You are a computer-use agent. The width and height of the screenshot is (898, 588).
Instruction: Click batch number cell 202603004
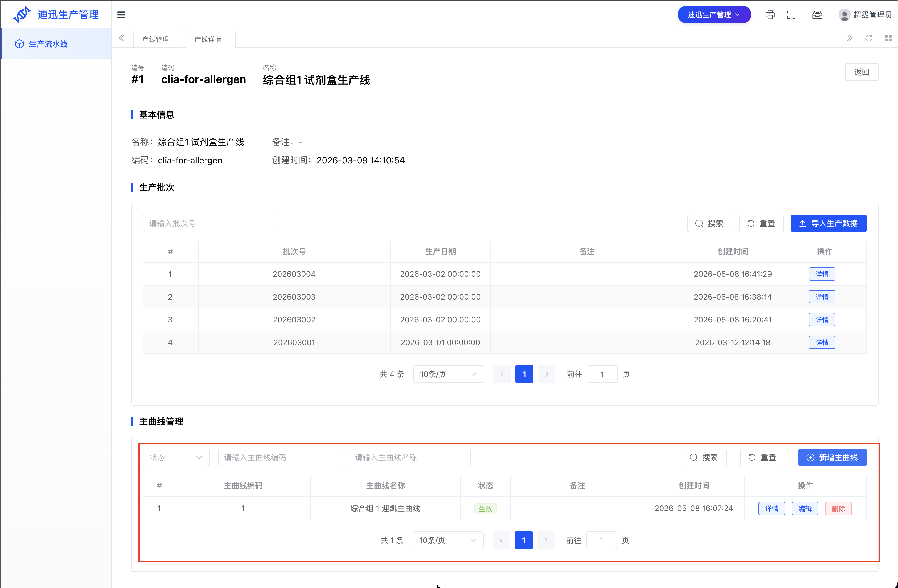coord(294,274)
